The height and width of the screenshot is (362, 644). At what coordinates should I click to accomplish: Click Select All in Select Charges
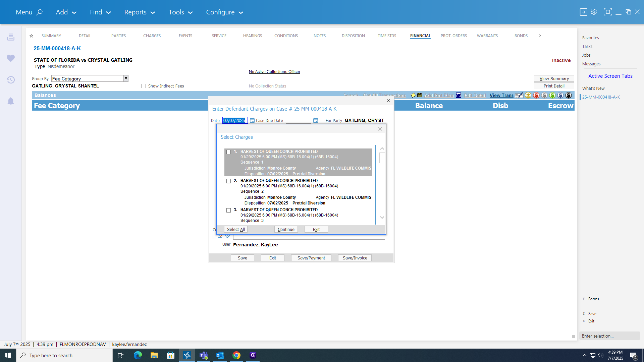[x=236, y=230]
